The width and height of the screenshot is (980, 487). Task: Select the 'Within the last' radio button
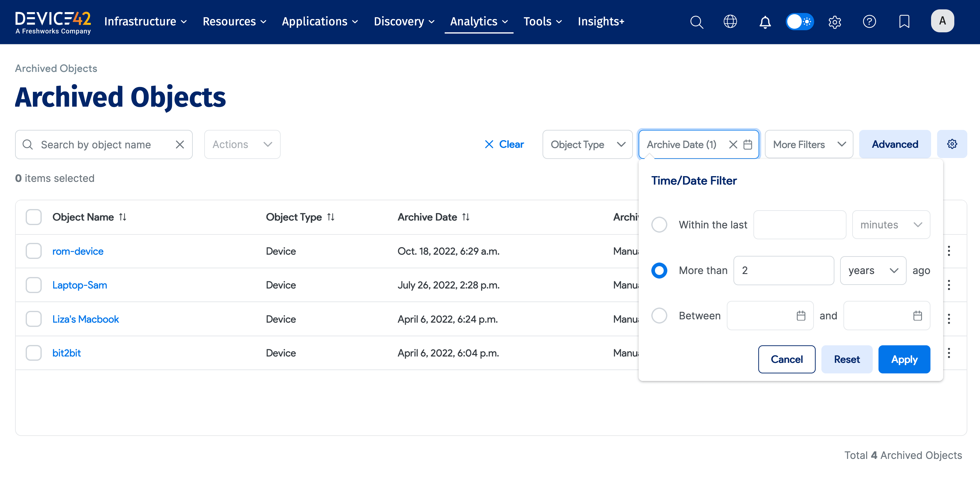pos(659,224)
